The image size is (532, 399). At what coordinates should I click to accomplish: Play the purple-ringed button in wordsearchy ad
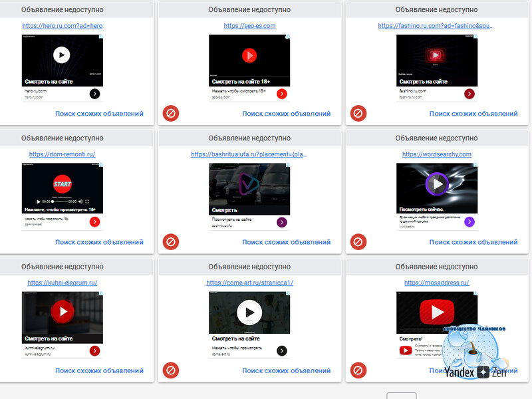(x=438, y=184)
